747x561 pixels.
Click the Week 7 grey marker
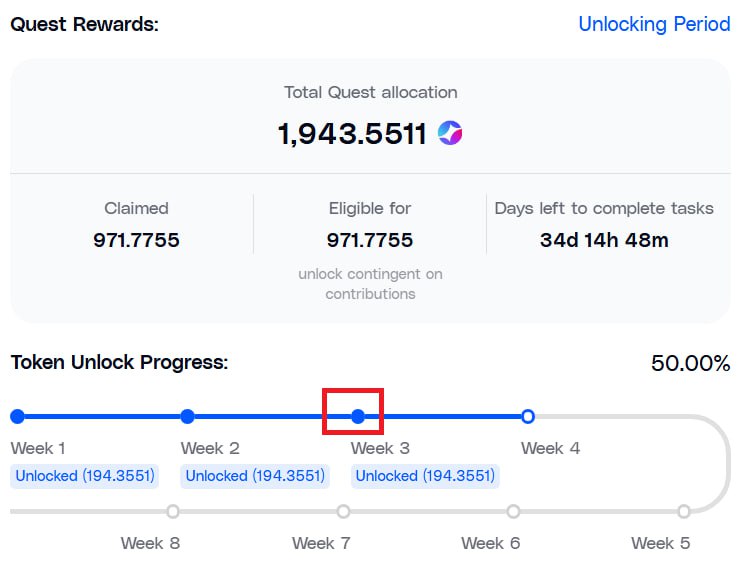point(343,511)
